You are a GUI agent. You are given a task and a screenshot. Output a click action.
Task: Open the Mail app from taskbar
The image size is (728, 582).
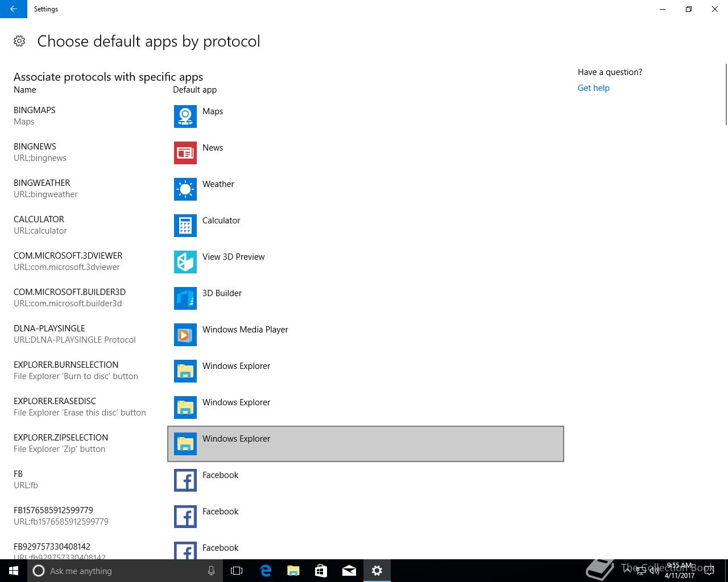click(349, 571)
